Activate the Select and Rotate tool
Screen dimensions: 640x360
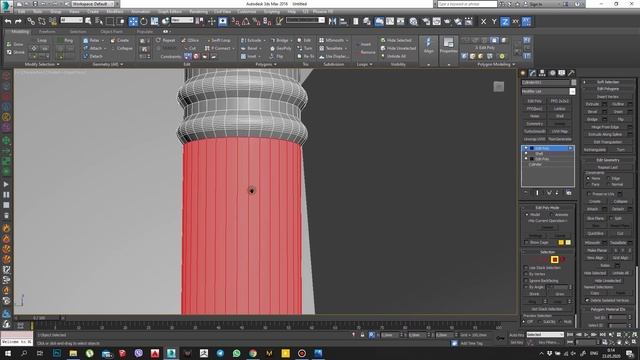click(144, 21)
